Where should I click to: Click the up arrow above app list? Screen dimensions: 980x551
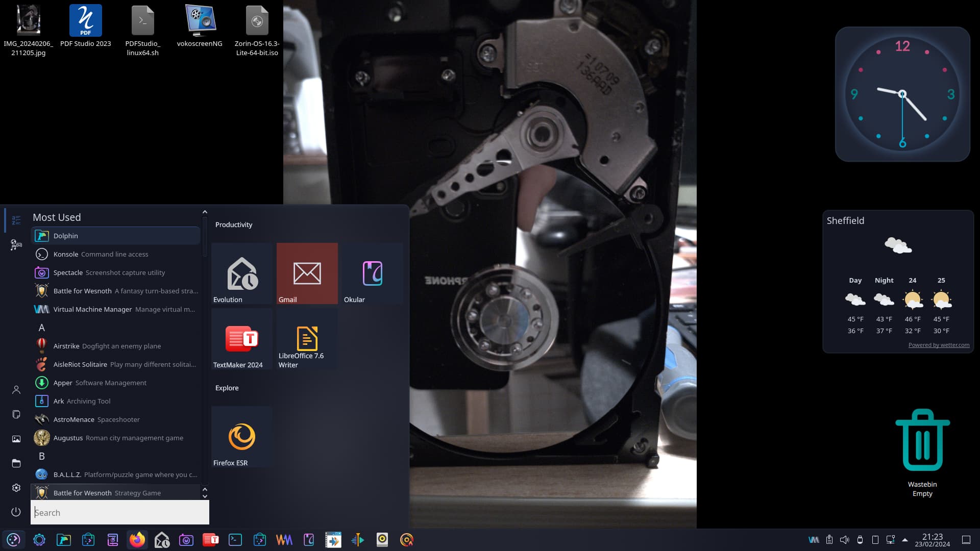[205, 212]
